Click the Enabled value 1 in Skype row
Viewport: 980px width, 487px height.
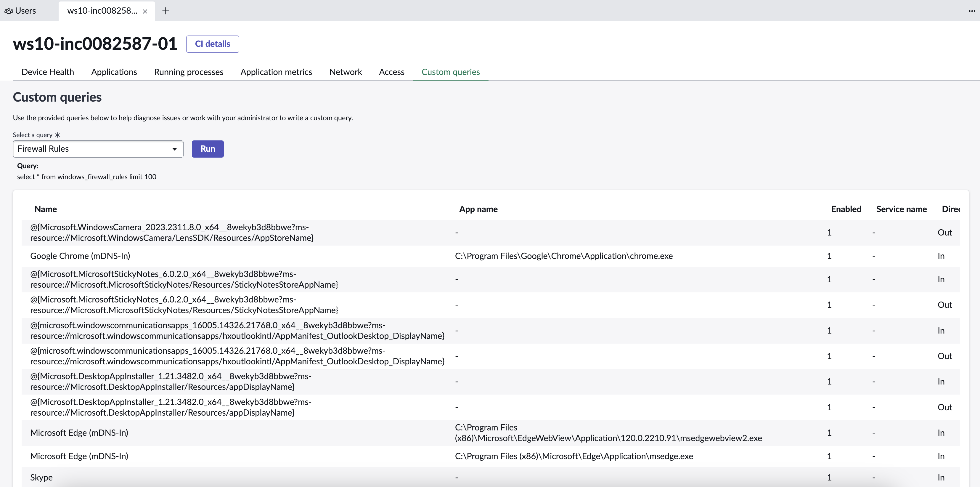point(829,478)
